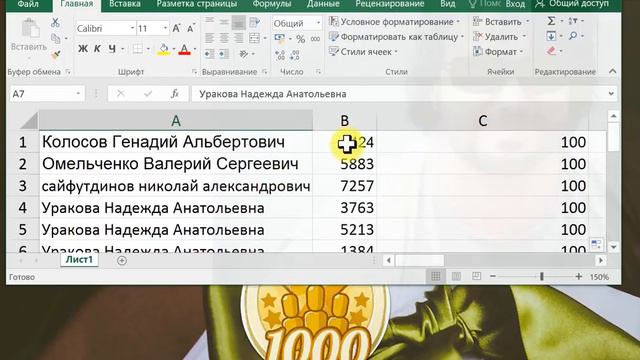Screen dimensions: 640x360
Task: Select the Лист1 sheet tab
Action: 79,260
